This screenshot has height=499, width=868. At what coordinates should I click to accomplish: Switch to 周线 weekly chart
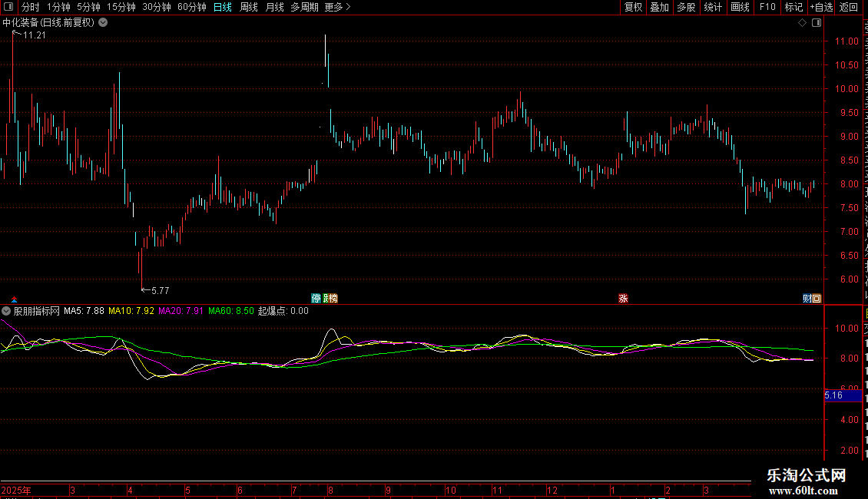pyautogui.click(x=249, y=7)
